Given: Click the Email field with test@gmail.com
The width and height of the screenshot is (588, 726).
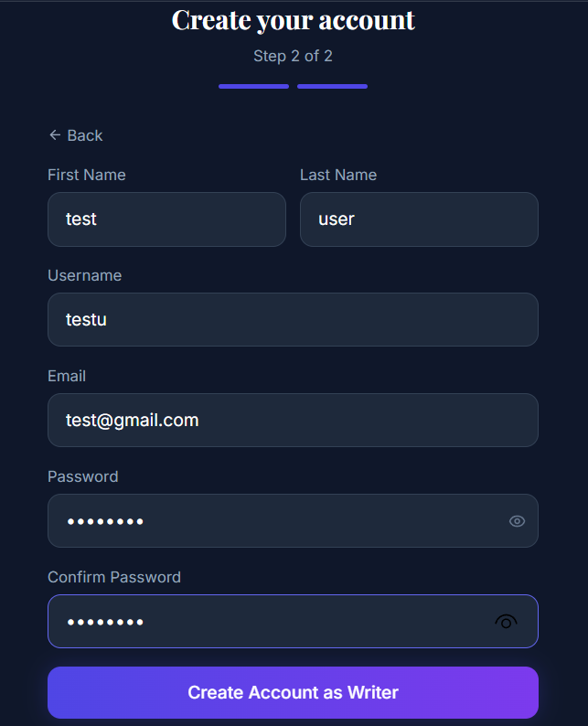Looking at the screenshot, I should [293, 421].
